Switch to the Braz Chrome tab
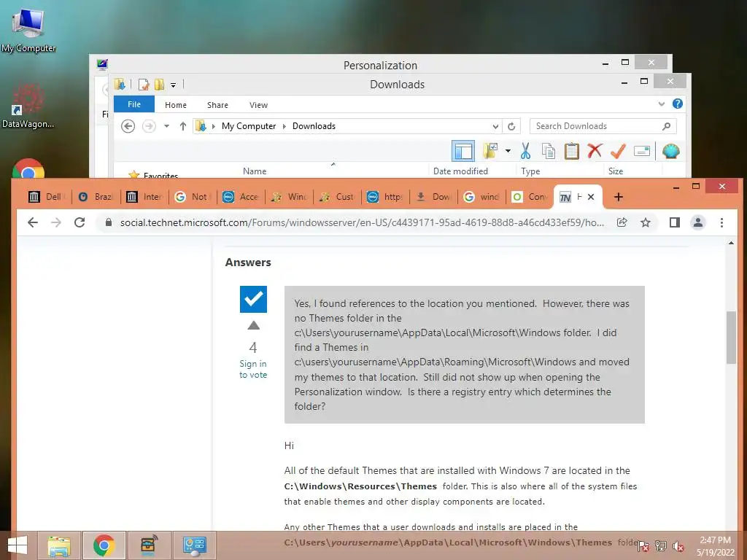 click(96, 197)
